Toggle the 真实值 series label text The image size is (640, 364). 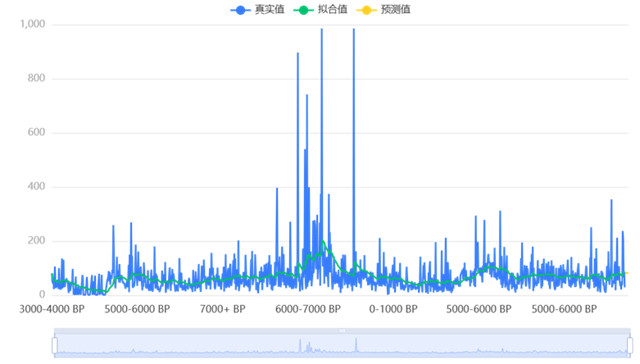(x=269, y=9)
